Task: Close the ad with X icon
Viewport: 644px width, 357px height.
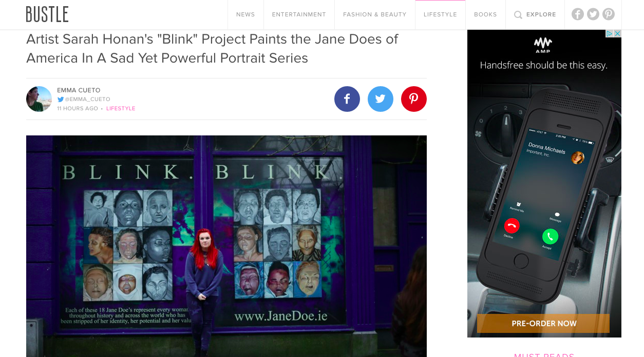Action: point(618,33)
